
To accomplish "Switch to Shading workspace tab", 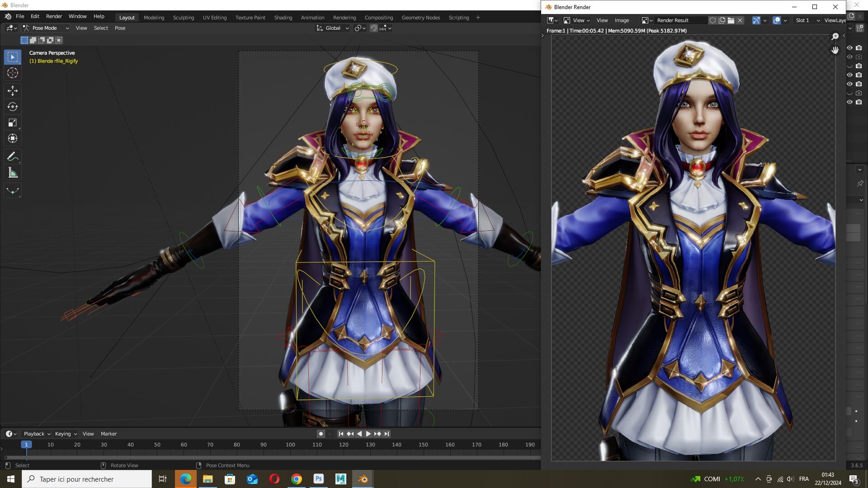I will 283,18.
